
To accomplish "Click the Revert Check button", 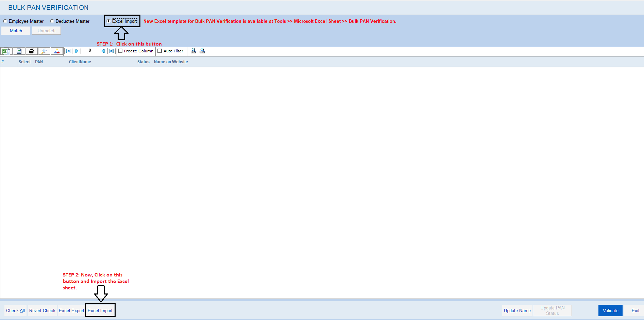I will tap(42, 310).
